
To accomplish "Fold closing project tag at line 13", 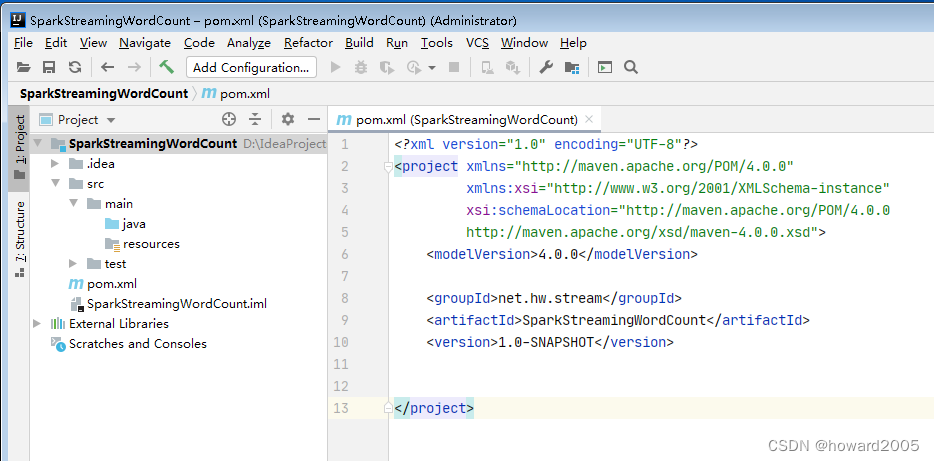I will (x=388, y=408).
